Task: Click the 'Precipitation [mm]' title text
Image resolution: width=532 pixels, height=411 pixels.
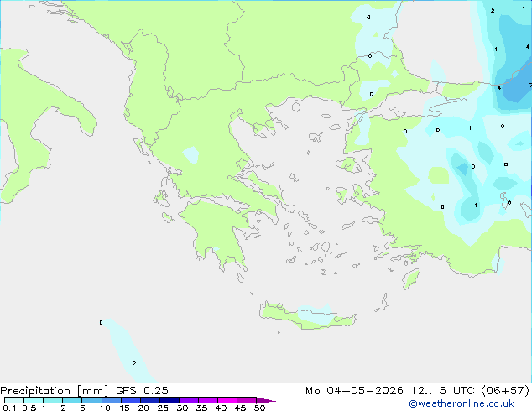Action: [x=54, y=391]
